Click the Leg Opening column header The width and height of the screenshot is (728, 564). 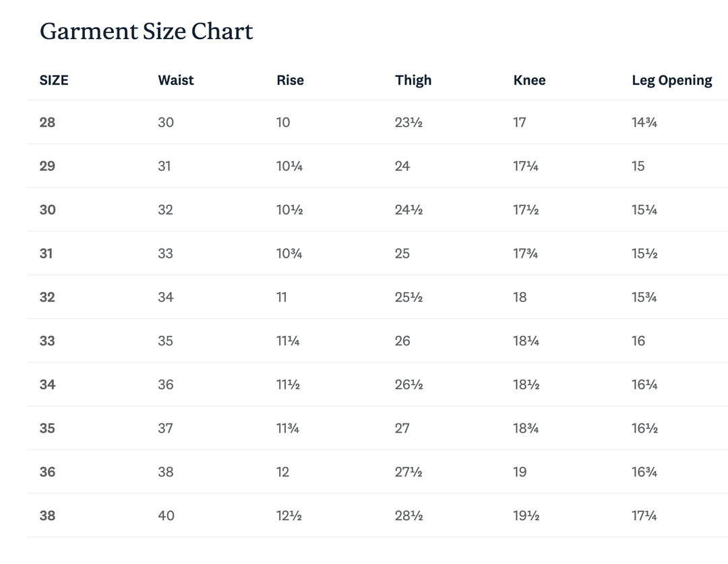click(x=672, y=80)
